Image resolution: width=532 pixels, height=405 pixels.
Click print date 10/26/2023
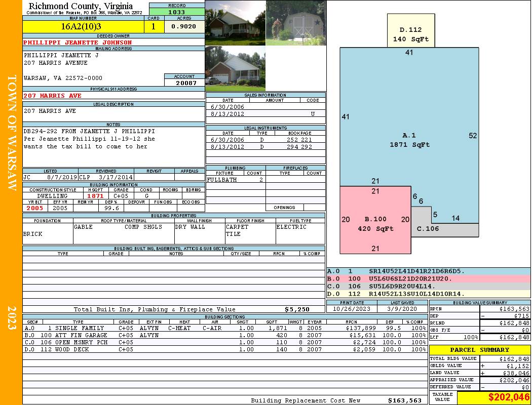(x=352, y=309)
